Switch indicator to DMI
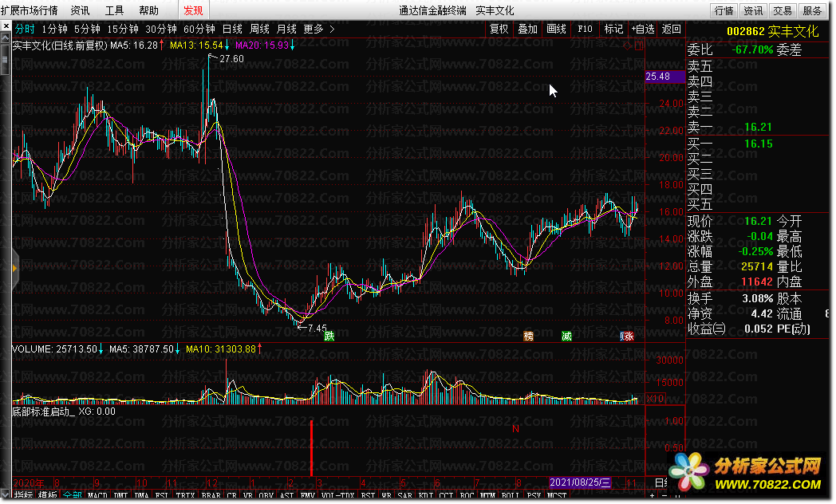 (121, 495)
